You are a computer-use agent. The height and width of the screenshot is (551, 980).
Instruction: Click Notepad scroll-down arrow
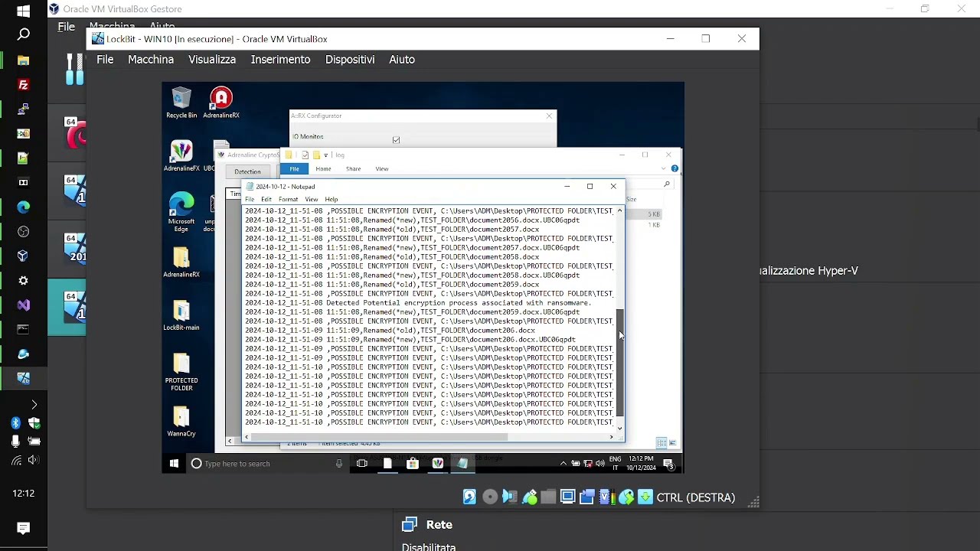620,428
